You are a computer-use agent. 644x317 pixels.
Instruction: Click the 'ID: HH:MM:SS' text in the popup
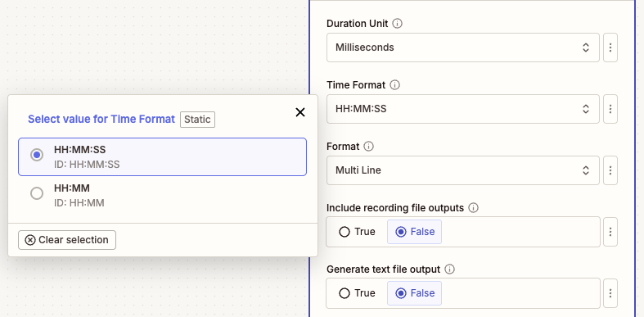click(87, 165)
